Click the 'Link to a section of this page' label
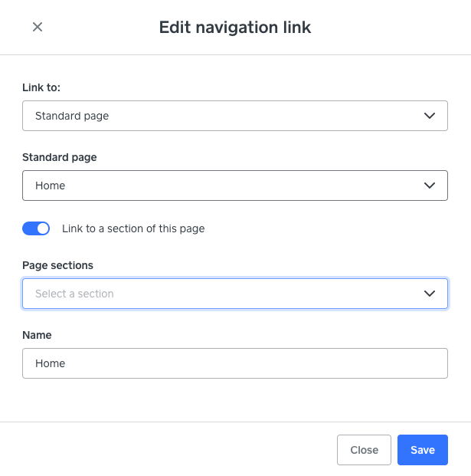 (133, 228)
